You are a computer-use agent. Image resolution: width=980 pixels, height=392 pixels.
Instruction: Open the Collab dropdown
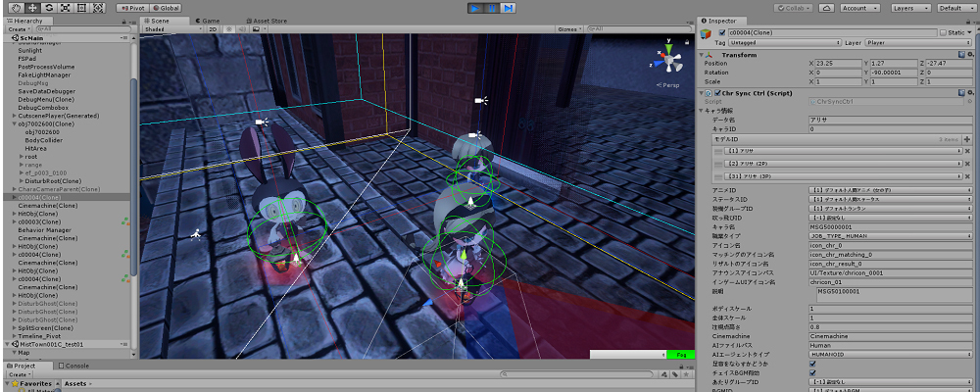pos(793,8)
